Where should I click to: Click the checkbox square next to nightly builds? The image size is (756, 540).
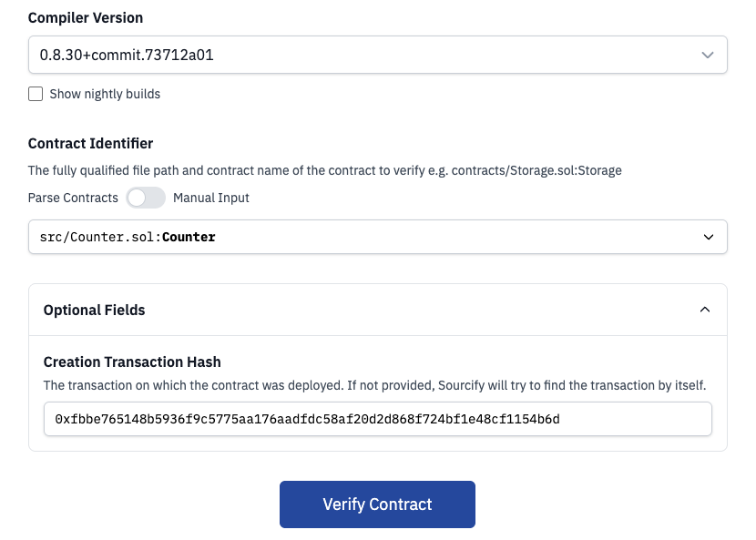click(x=36, y=94)
